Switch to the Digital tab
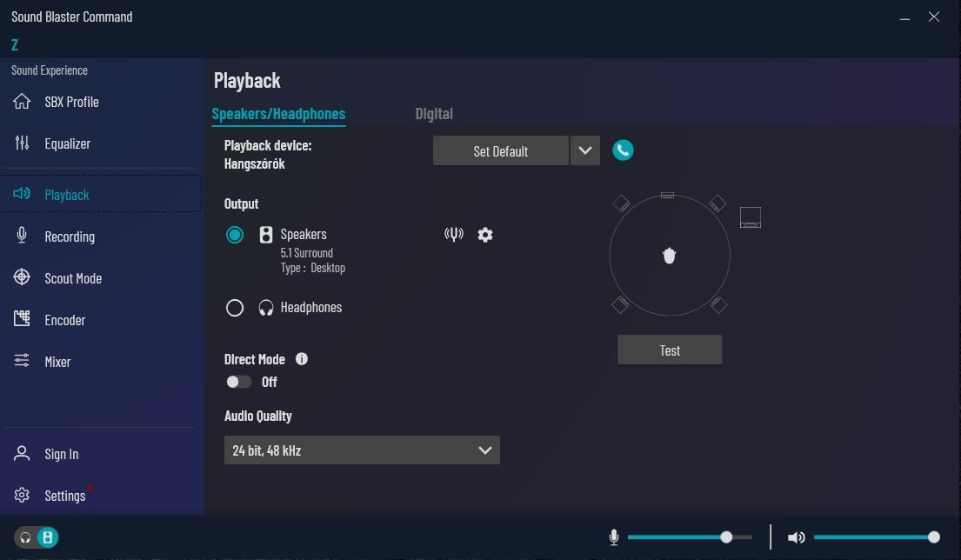The width and height of the screenshot is (961, 560). pos(434,114)
